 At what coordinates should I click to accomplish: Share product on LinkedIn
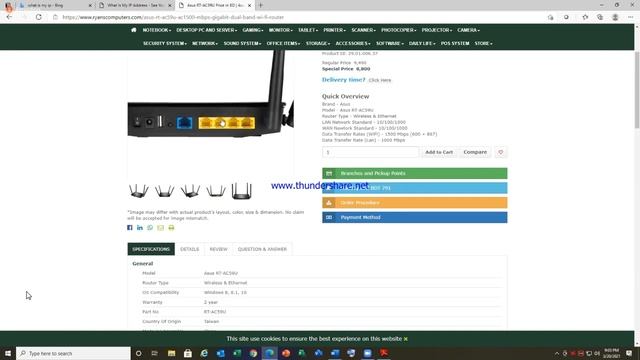click(140, 227)
